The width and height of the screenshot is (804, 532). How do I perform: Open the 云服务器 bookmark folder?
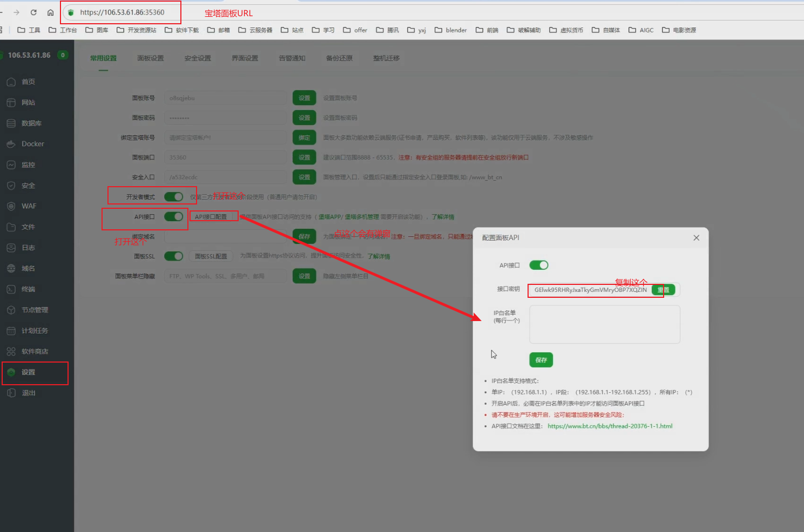[x=255, y=30]
